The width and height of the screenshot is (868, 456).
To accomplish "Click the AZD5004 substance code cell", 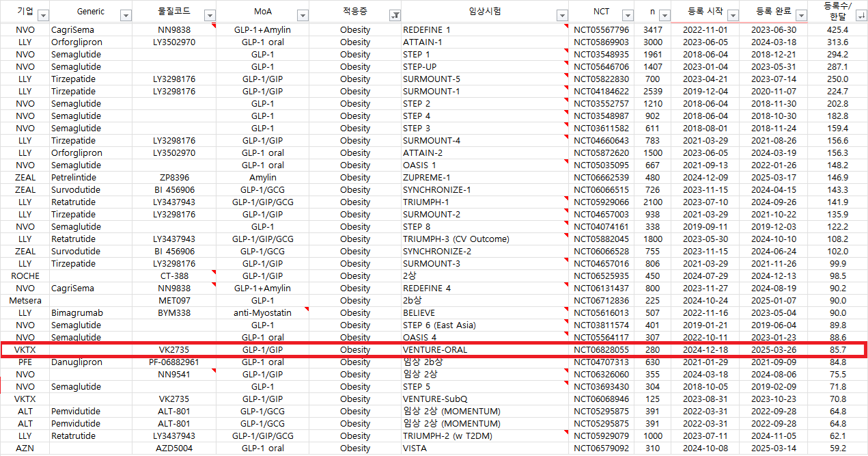I will coord(174,448).
